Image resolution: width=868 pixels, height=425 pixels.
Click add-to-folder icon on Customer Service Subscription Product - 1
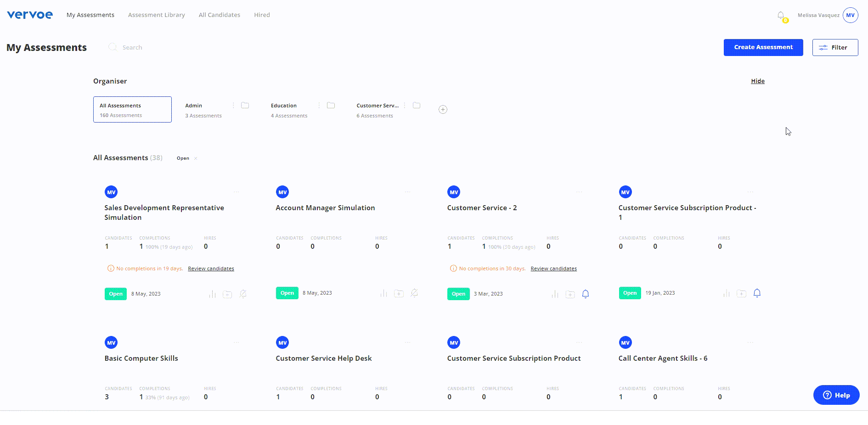[741, 293]
